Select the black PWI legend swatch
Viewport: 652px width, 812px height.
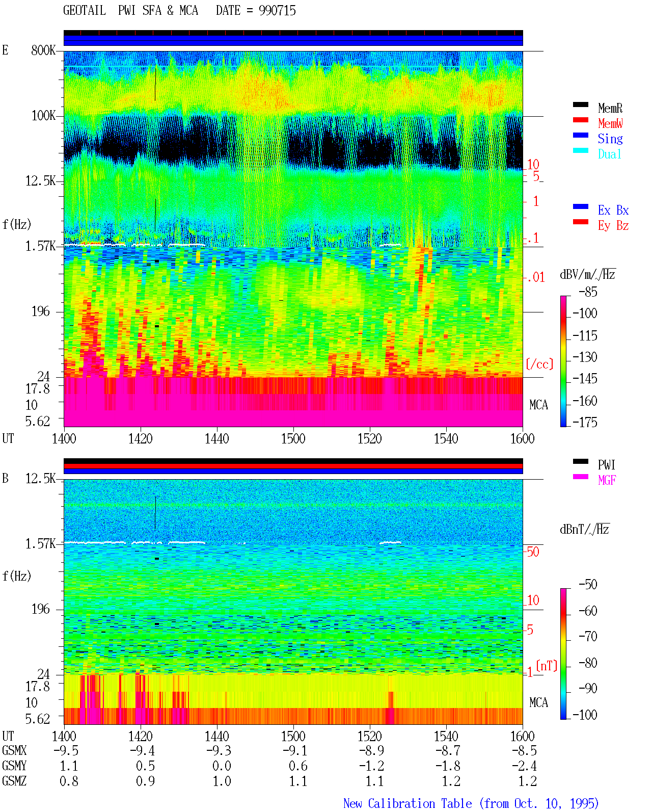(581, 461)
